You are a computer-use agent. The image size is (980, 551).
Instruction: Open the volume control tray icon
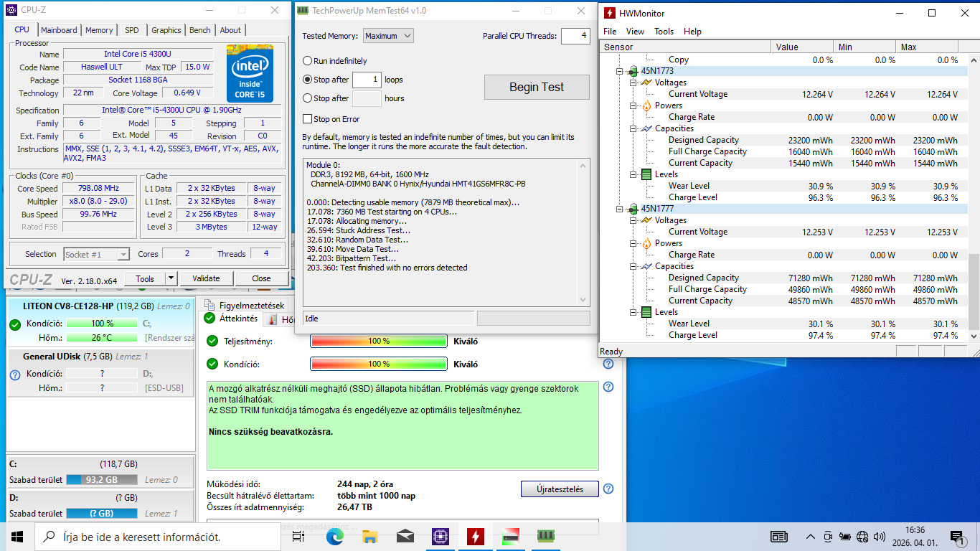pos(879,537)
